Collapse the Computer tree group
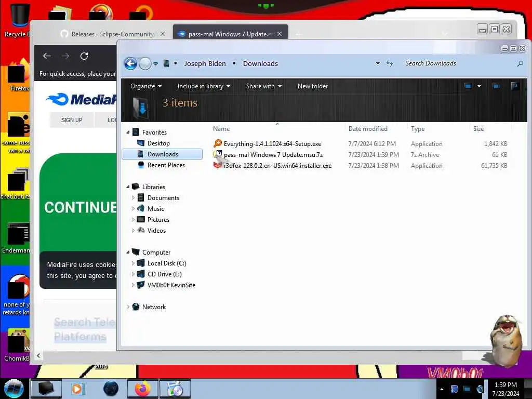The width and height of the screenshot is (532, 399). pyautogui.click(x=128, y=252)
